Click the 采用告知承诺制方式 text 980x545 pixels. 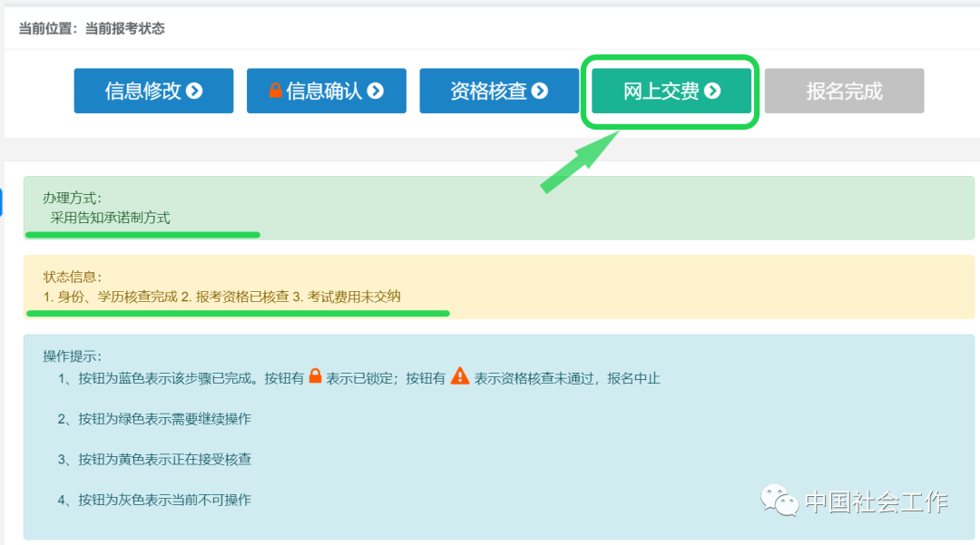[110, 218]
